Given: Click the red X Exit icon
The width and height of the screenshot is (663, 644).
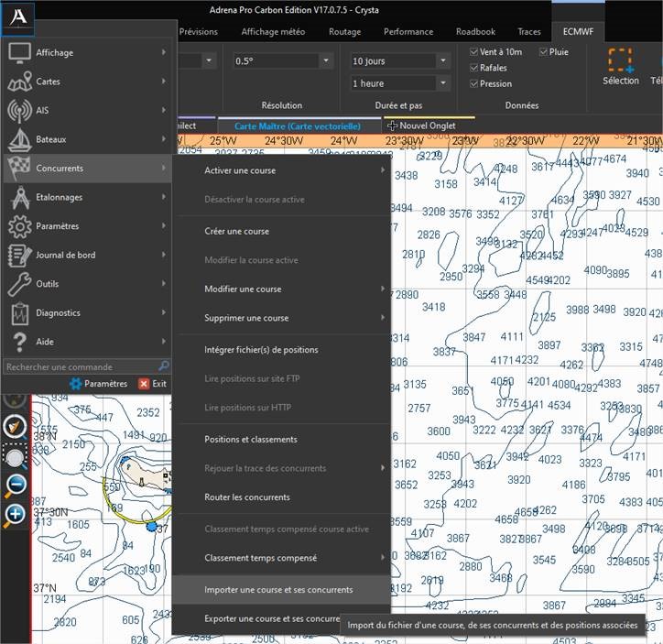Looking at the screenshot, I should pyautogui.click(x=144, y=384).
